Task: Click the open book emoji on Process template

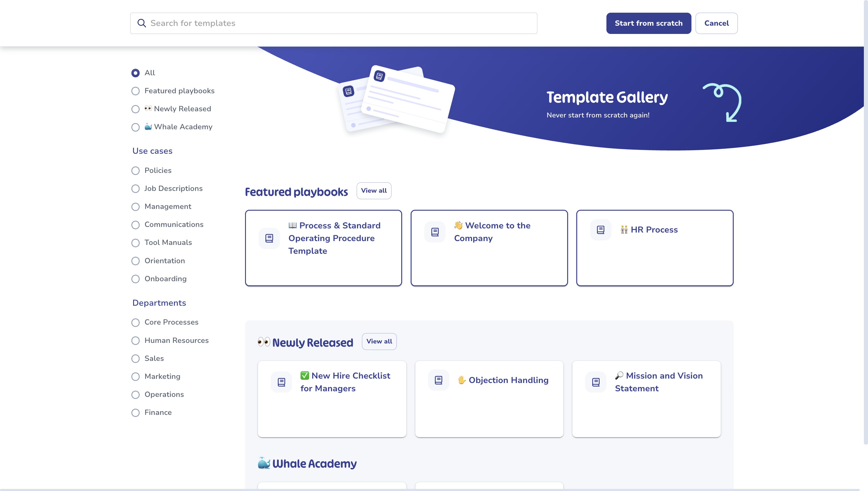Action: [293, 225]
